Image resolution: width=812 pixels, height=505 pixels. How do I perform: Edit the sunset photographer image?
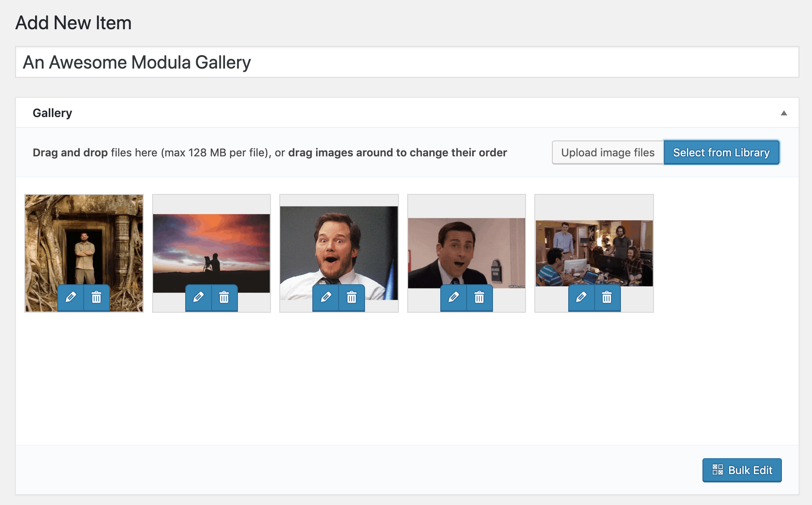[x=199, y=298]
